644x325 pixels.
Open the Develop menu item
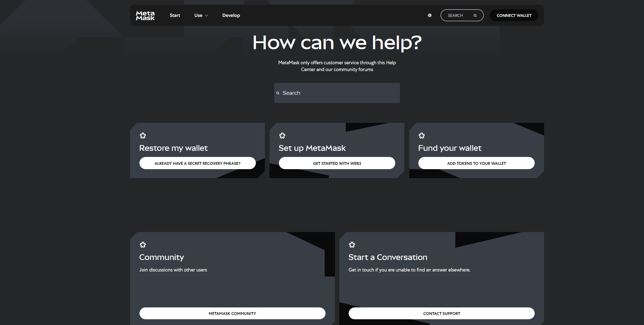coord(231,15)
